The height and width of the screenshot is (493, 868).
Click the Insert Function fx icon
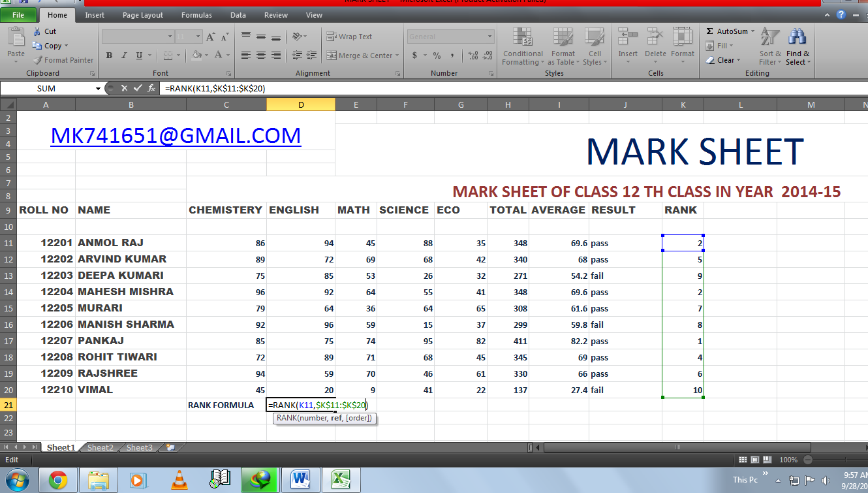click(x=153, y=87)
